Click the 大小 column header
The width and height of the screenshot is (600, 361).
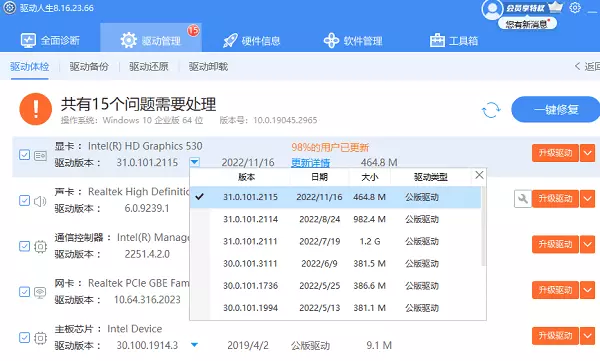370,177
